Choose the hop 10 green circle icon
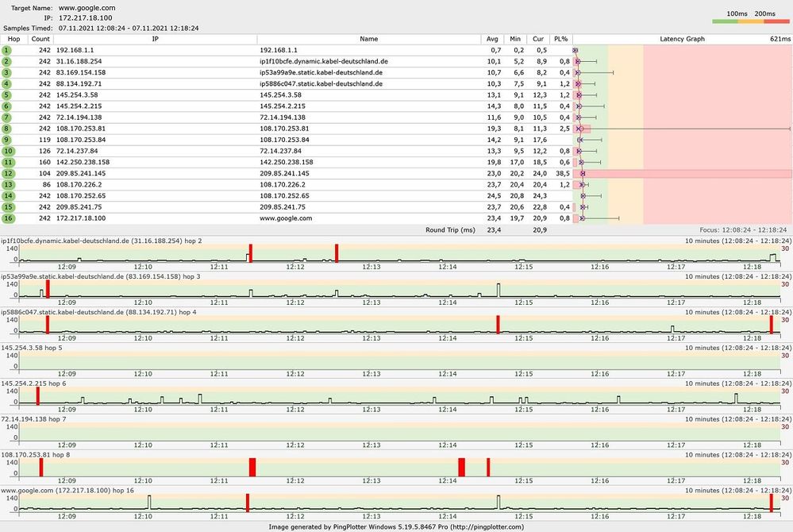The height and width of the screenshot is (532, 793). pyautogui.click(x=8, y=151)
